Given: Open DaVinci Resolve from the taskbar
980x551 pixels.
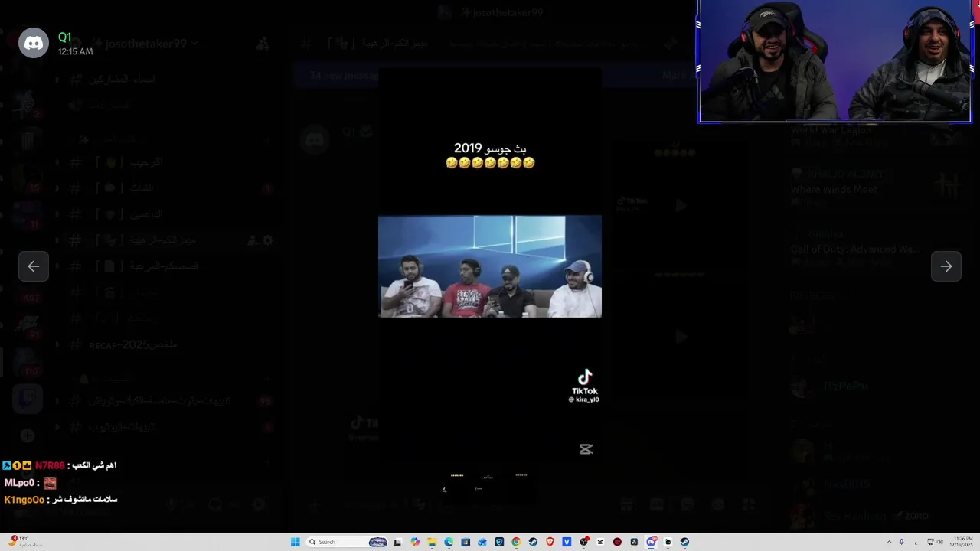Looking at the screenshot, I should (x=634, y=542).
